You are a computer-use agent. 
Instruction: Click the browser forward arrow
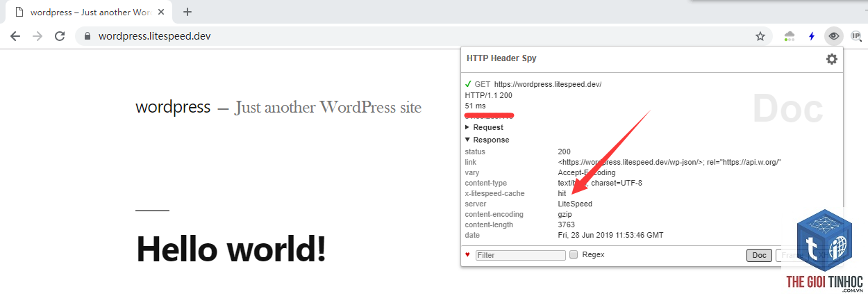[37, 36]
